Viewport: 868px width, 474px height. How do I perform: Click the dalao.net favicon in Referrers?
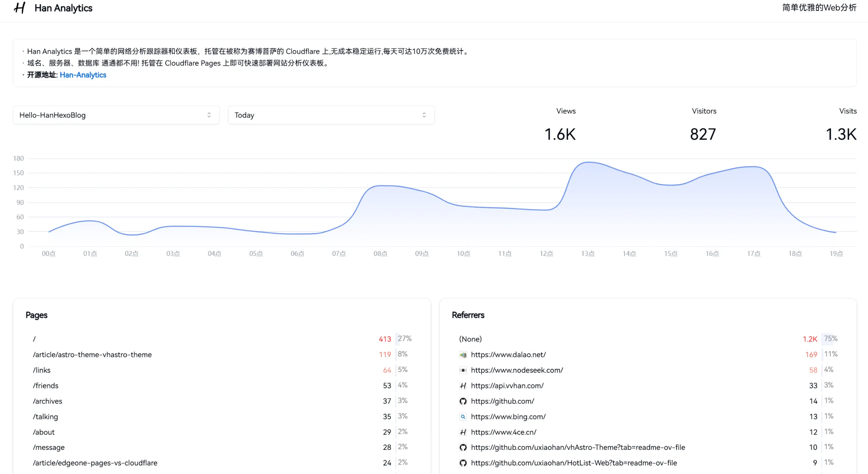463,355
